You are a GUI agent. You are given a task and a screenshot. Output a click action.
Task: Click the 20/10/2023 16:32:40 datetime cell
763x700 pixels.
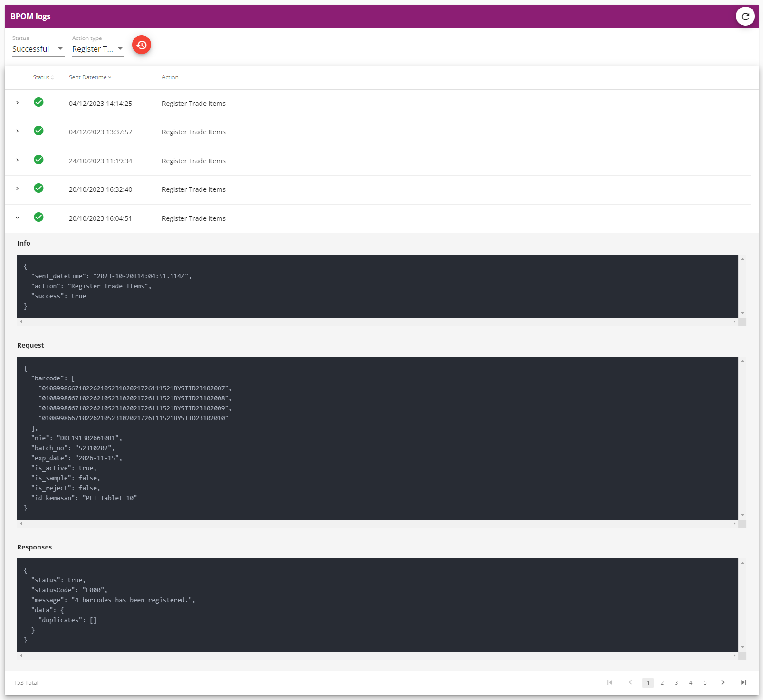[100, 189]
